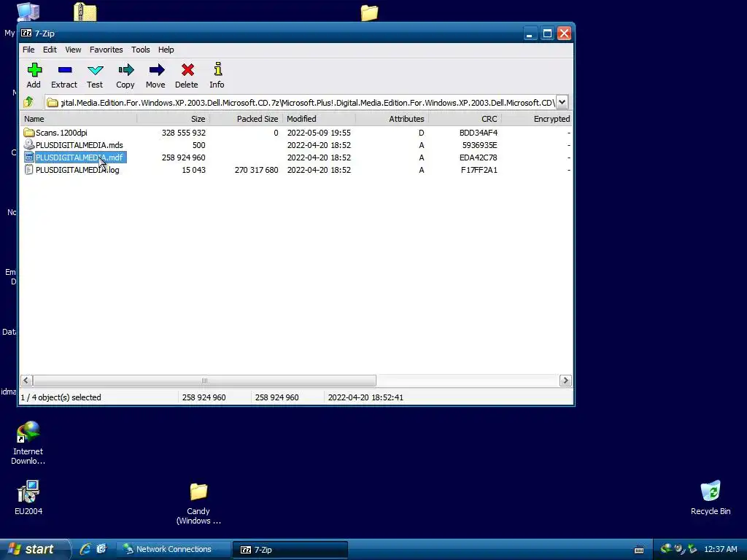Click the PLUSDIGITALMEDIA.mdf file icon
Image resolution: width=747 pixels, height=560 pixels.
coord(28,157)
